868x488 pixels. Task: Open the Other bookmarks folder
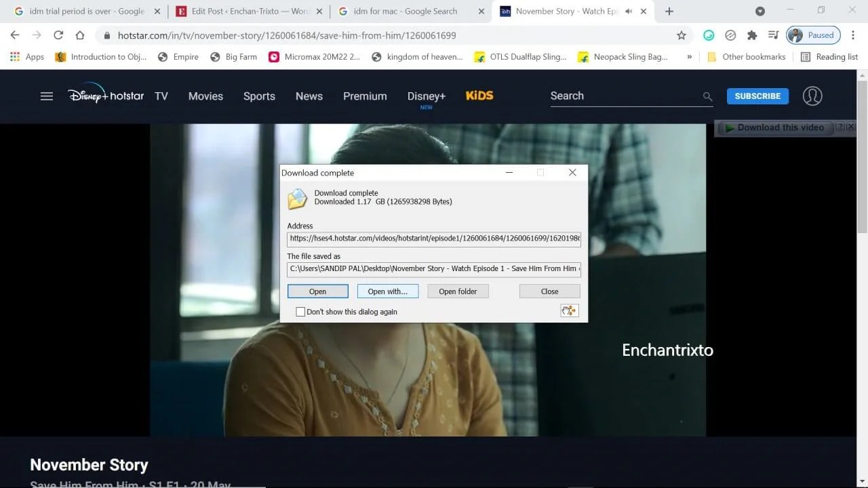(746, 57)
